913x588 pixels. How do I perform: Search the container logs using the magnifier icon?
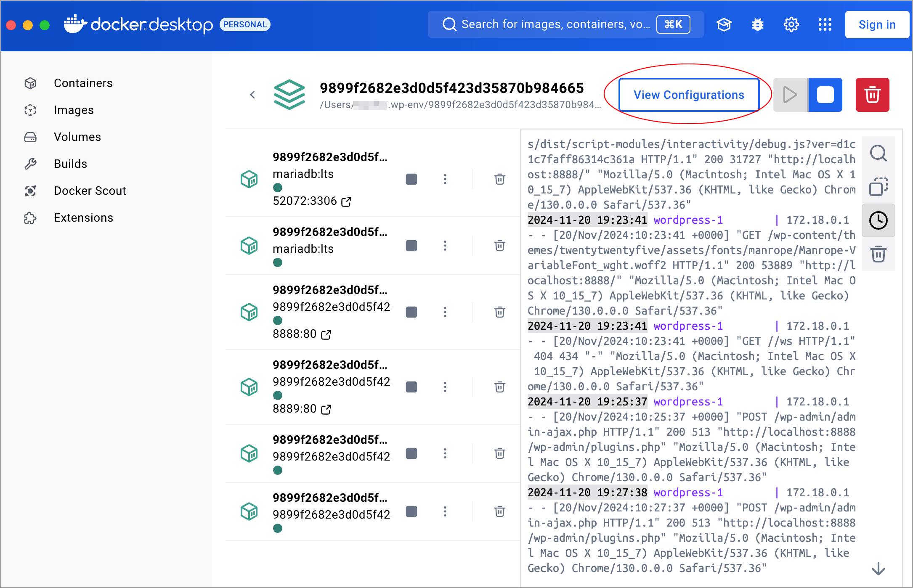878,153
